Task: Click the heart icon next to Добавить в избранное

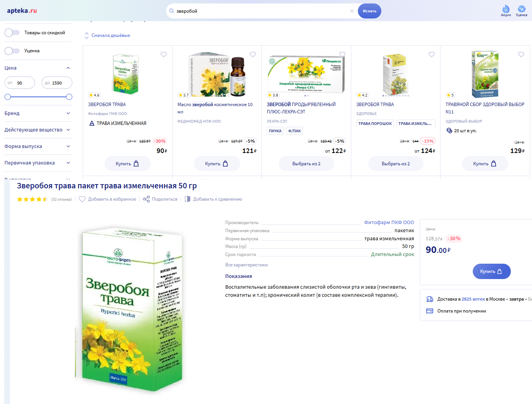Action: pyautogui.click(x=82, y=199)
